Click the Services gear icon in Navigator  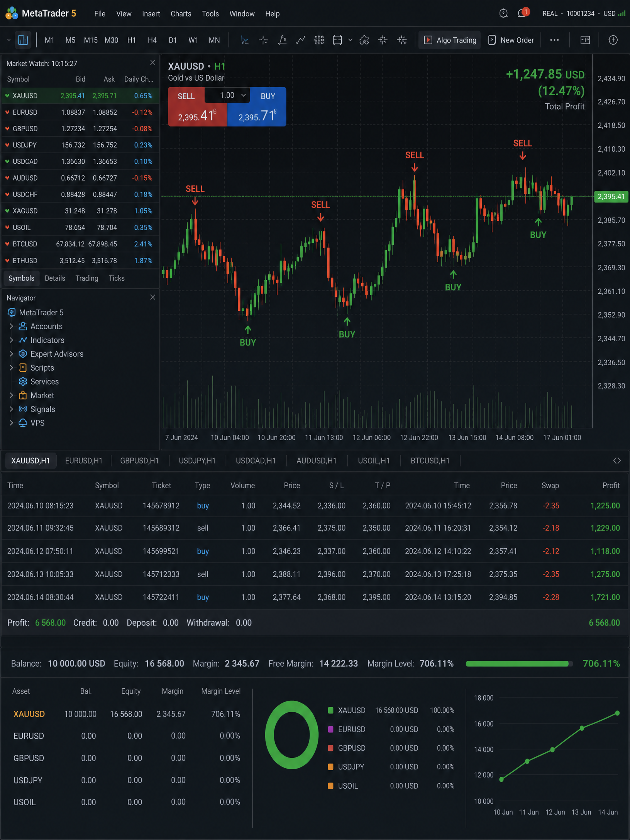coord(23,381)
